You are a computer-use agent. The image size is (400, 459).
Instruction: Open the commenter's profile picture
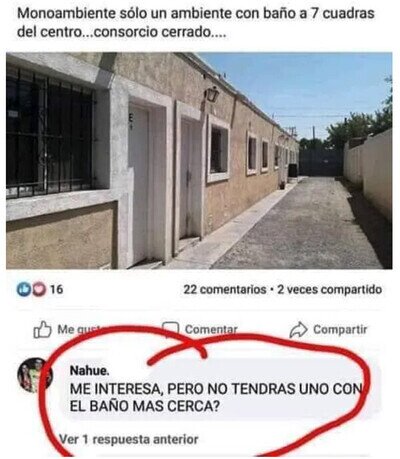click(x=35, y=375)
